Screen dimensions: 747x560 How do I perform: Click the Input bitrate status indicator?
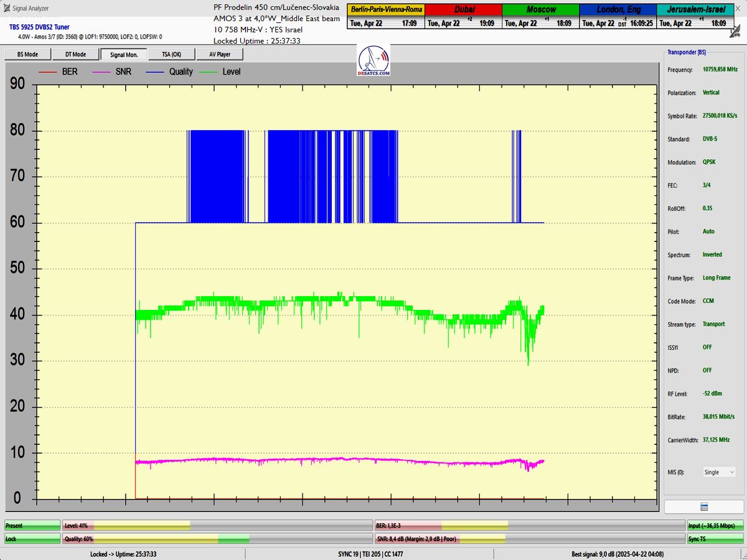coord(715,526)
